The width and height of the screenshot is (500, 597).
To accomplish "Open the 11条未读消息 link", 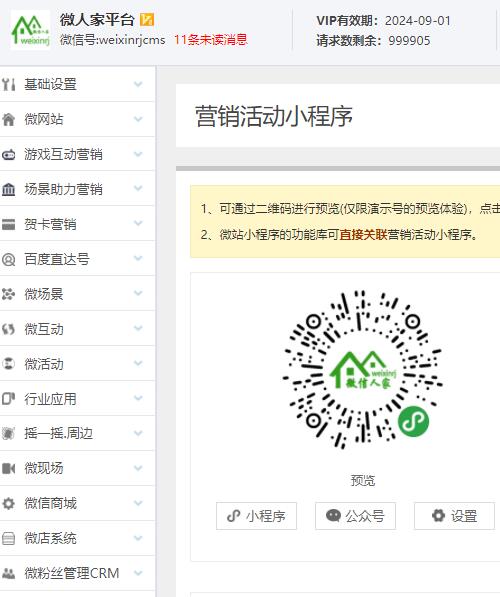I will (x=211, y=40).
